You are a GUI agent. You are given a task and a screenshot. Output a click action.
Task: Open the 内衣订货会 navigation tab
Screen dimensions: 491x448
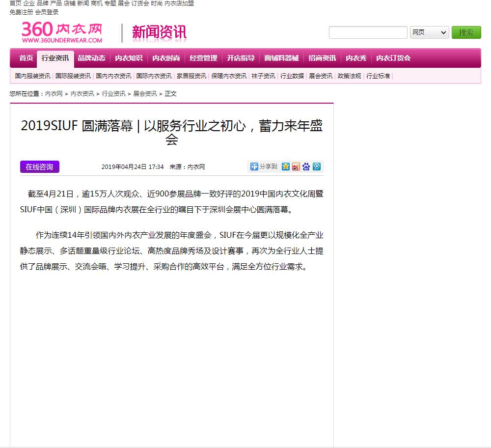pyautogui.click(x=393, y=58)
